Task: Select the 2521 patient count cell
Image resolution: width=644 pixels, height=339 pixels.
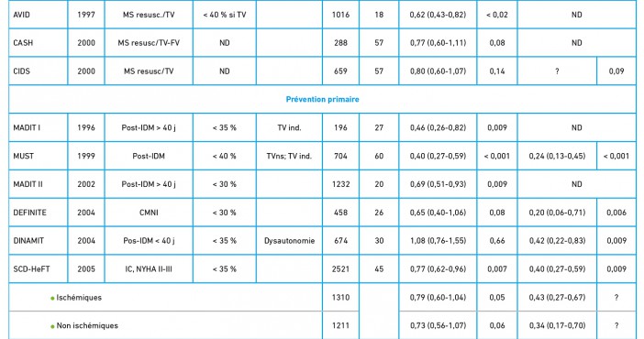Action: [341, 269]
